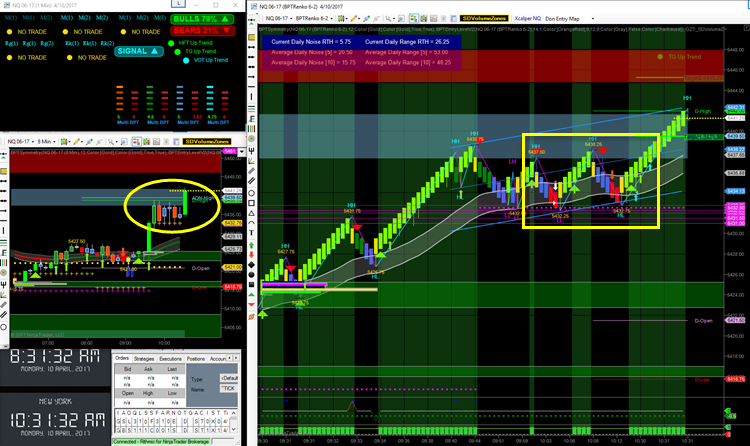This screenshot has width=750, height=446.
Task: Click the BULLS 79% indicator
Action: [x=202, y=19]
